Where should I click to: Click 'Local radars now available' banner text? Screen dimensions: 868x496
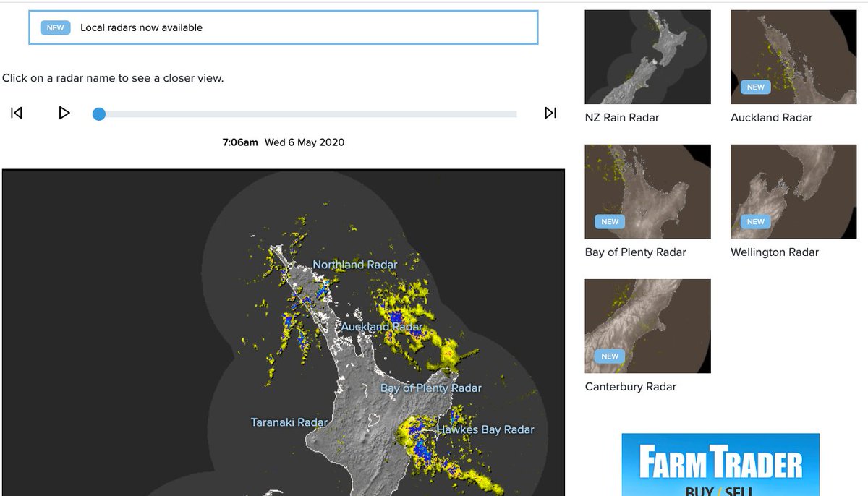click(141, 27)
